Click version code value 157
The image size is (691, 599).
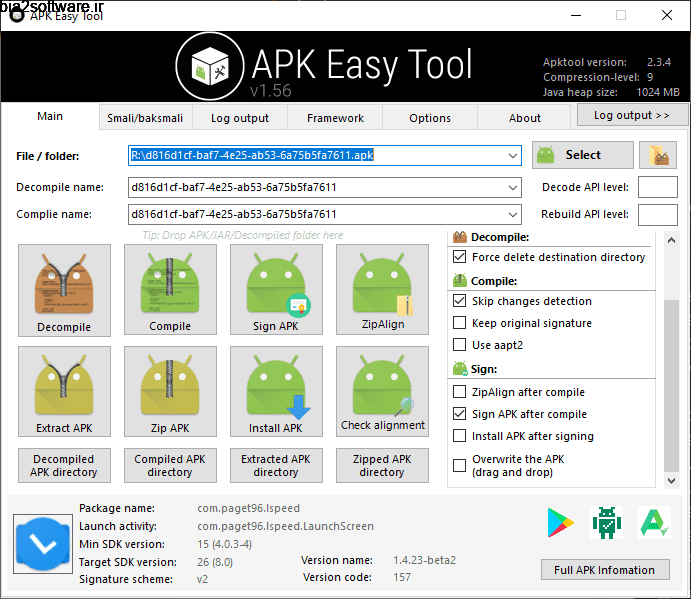pyautogui.click(x=402, y=577)
